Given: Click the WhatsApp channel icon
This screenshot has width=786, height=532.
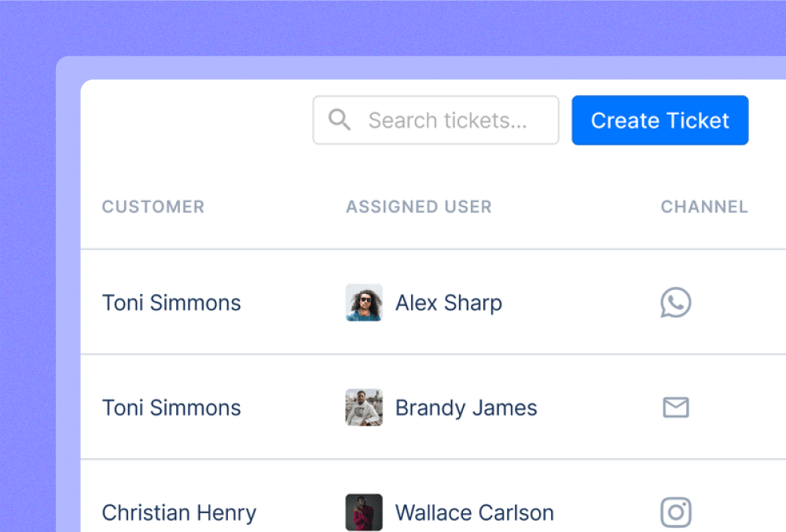Looking at the screenshot, I should click(x=675, y=303).
